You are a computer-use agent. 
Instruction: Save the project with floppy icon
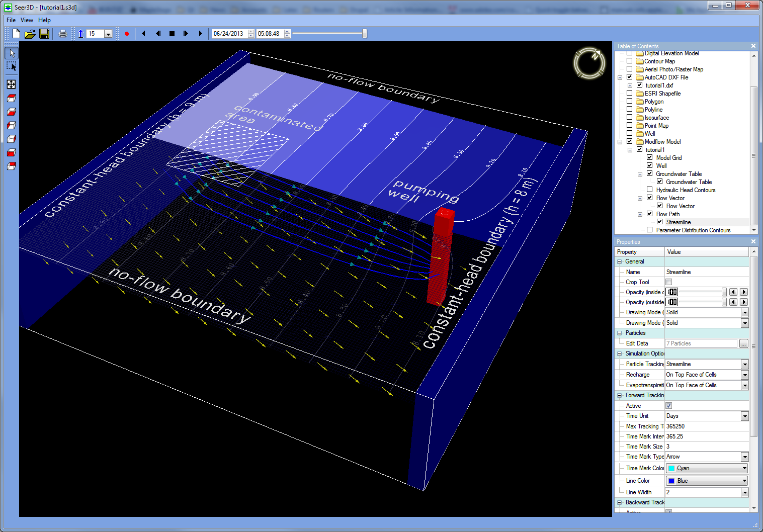(44, 34)
